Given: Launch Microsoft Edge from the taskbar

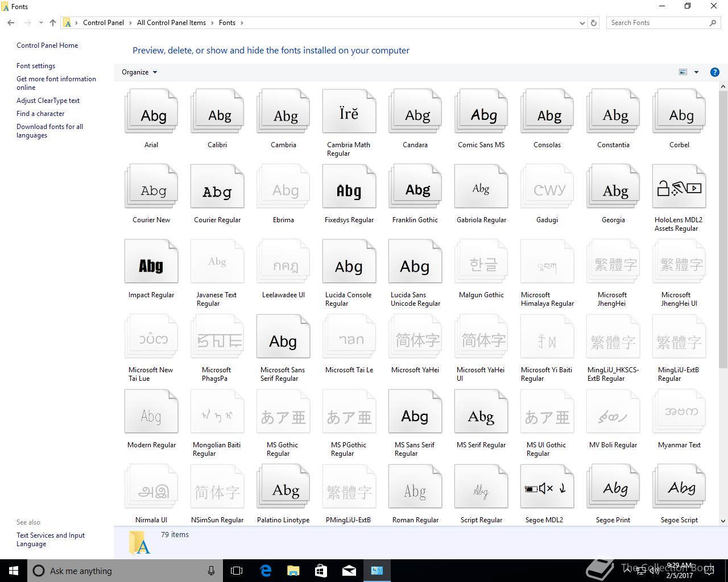Looking at the screenshot, I should point(265,571).
